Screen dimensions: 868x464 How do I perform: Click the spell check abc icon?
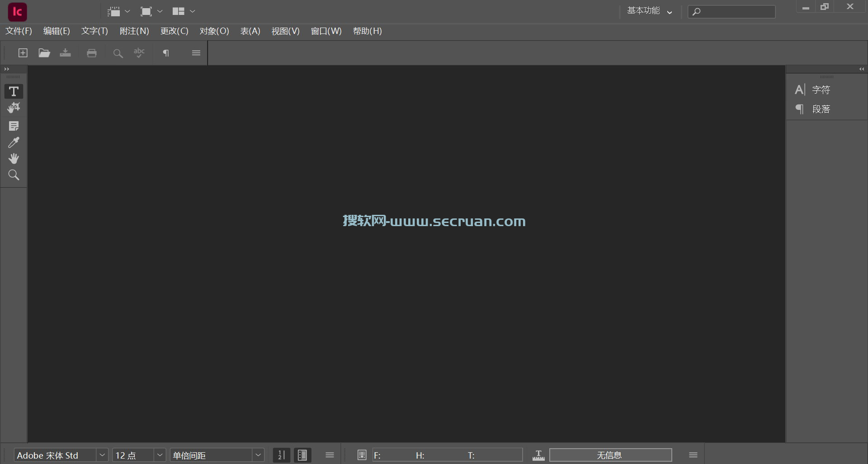[x=139, y=53]
